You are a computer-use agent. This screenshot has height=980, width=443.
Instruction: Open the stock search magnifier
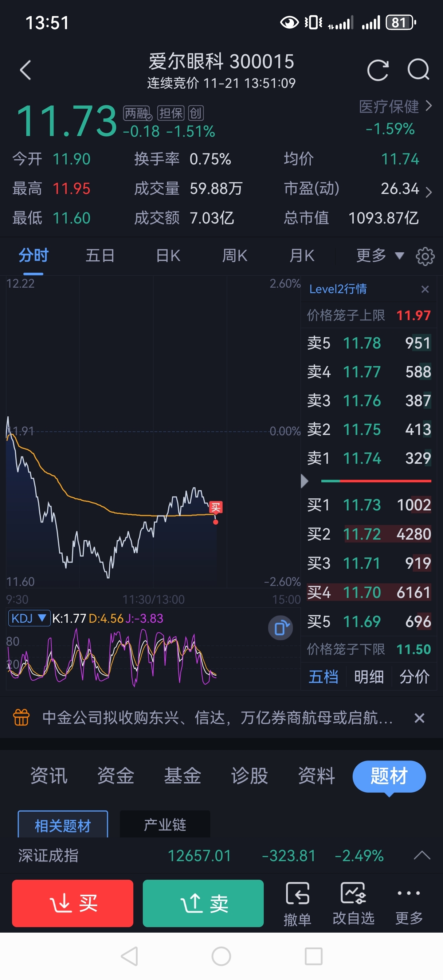[x=419, y=70]
